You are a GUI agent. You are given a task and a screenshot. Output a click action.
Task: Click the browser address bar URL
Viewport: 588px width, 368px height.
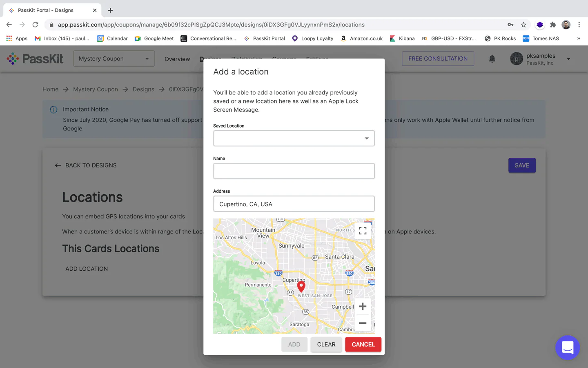click(211, 25)
